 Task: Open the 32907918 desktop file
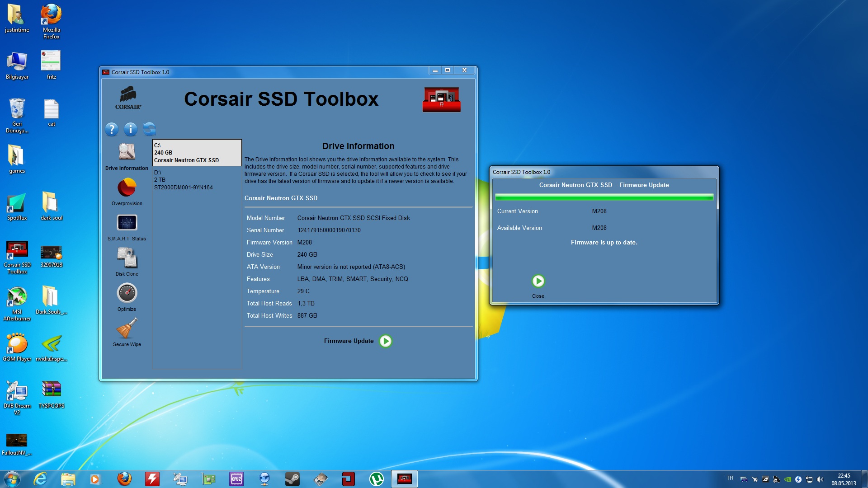(x=51, y=257)
